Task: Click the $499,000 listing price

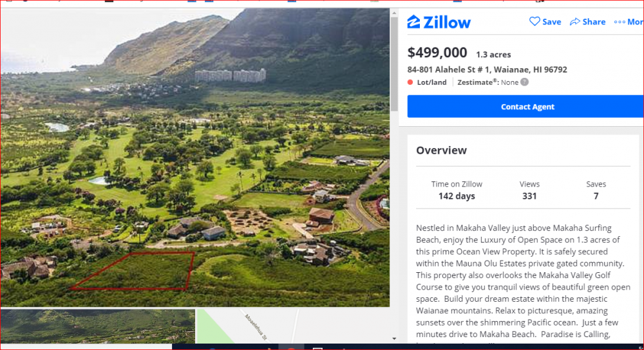Action: pos(437,53)
